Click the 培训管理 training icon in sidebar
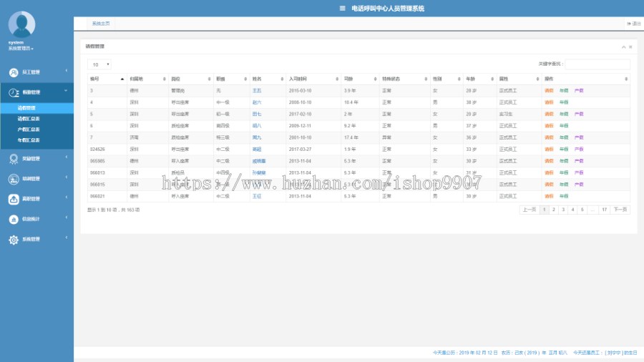Viewport: 644px width, 362px height. pos(14,179)
